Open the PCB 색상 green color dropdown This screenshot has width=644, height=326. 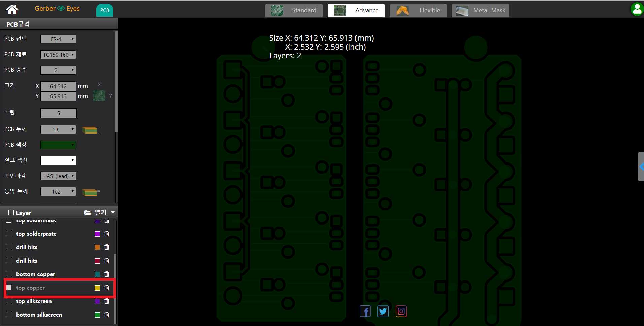coord(58,145)
